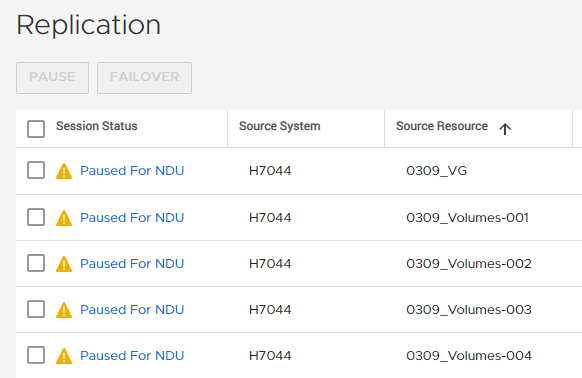Select the 0309_Volumes-004 resource cell
Screen dimensions: 582x378
(x=469, y=355)
